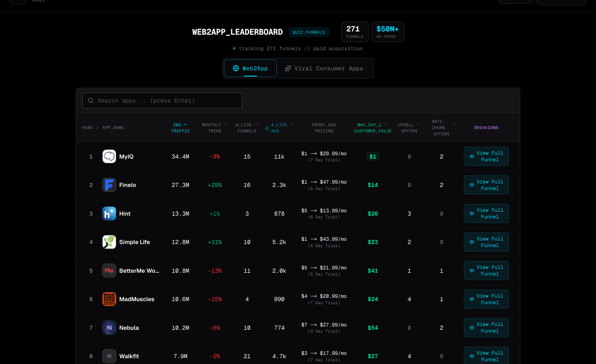Open View Full Funnel for Walkfit

point(486,356)
